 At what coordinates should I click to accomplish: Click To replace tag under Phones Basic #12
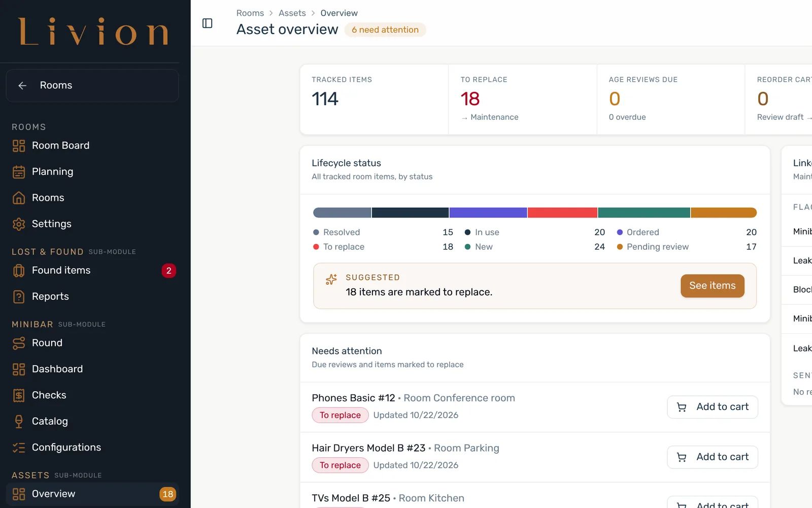[340, 416]
